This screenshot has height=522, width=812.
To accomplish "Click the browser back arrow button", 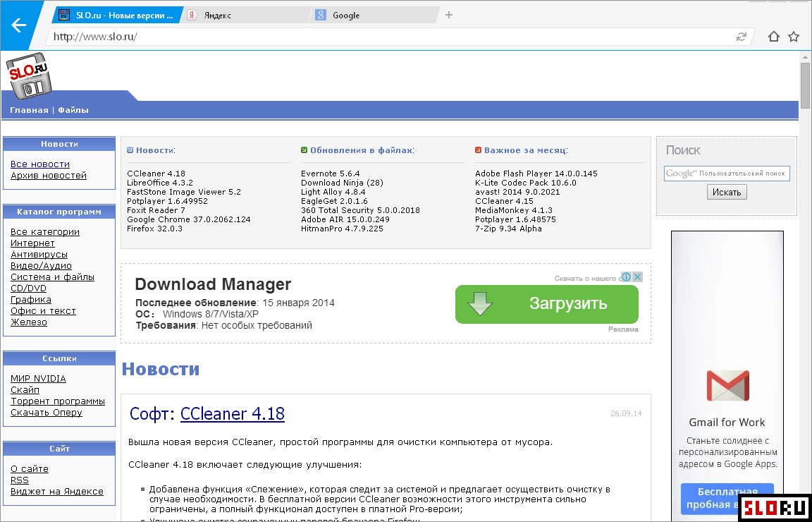I will (x=19, y=25).
